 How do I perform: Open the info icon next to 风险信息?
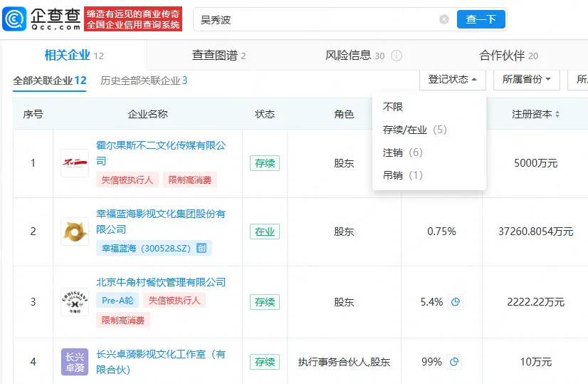click(x=397, y=56)
